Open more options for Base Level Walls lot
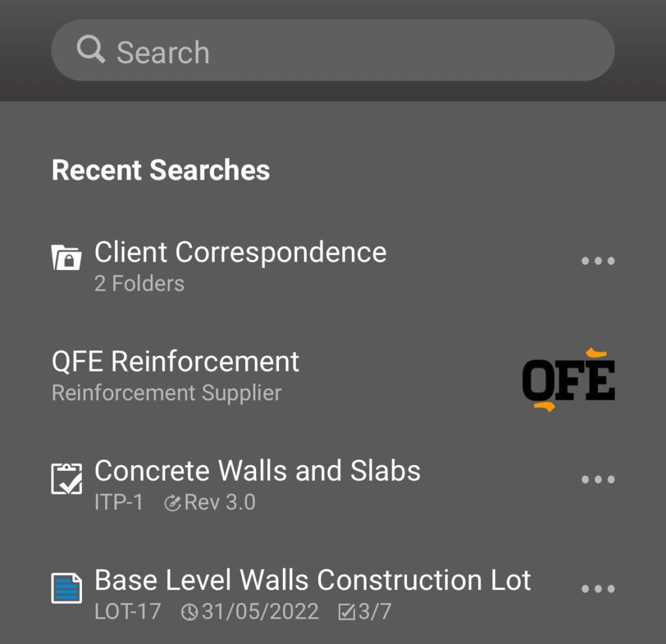666x644 pixels. click(x=598, y=589)
